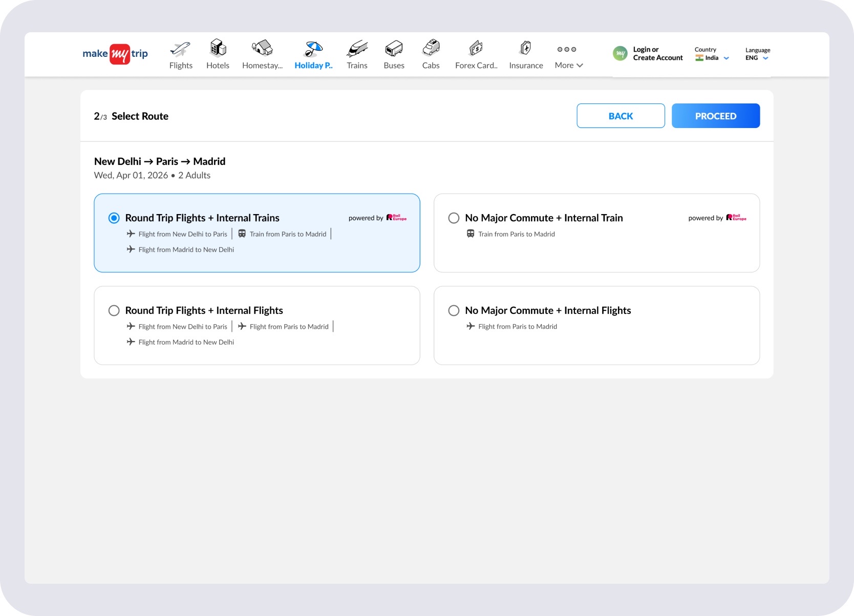
Task: Click 'Flight from New Delhi to Paris' in Internal Trains card
Action: click(x=183, y=234)
